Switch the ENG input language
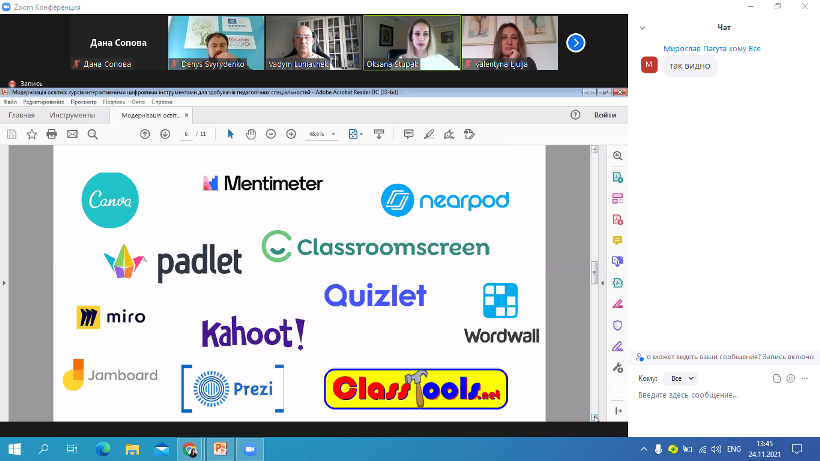The height and width of the screenshot is (461, 820). [734, 449]
